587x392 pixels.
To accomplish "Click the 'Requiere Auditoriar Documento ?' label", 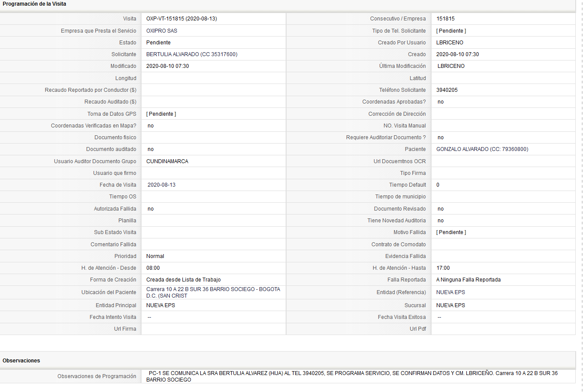I will pos(386,137).
